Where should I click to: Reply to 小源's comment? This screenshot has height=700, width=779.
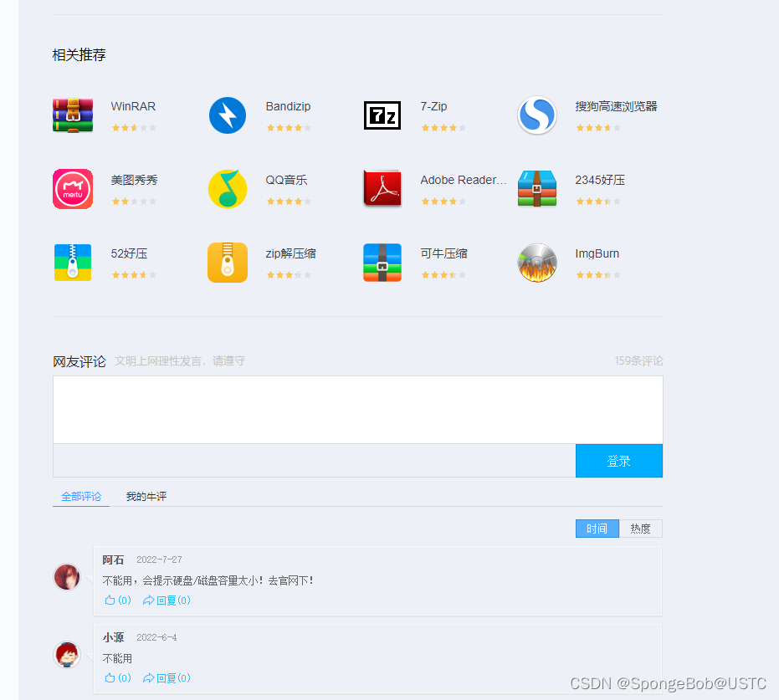pos(167,677)
